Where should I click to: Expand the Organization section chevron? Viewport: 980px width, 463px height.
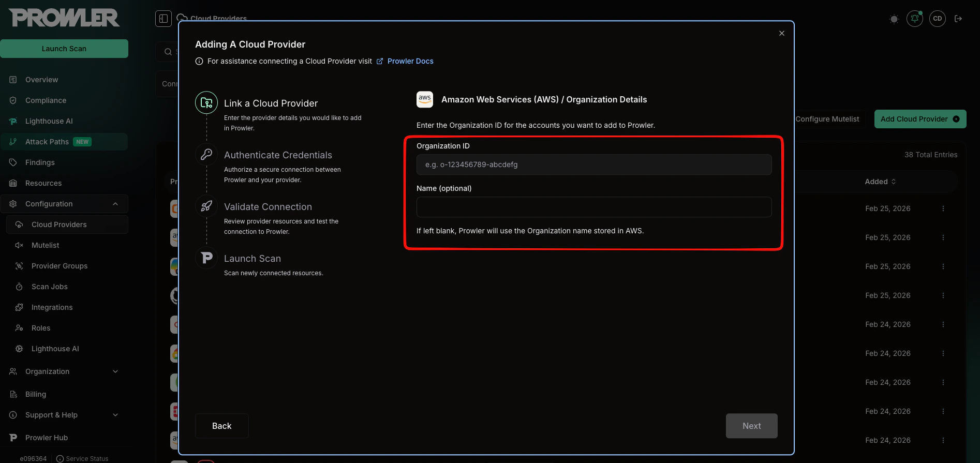tap(115, 371)
